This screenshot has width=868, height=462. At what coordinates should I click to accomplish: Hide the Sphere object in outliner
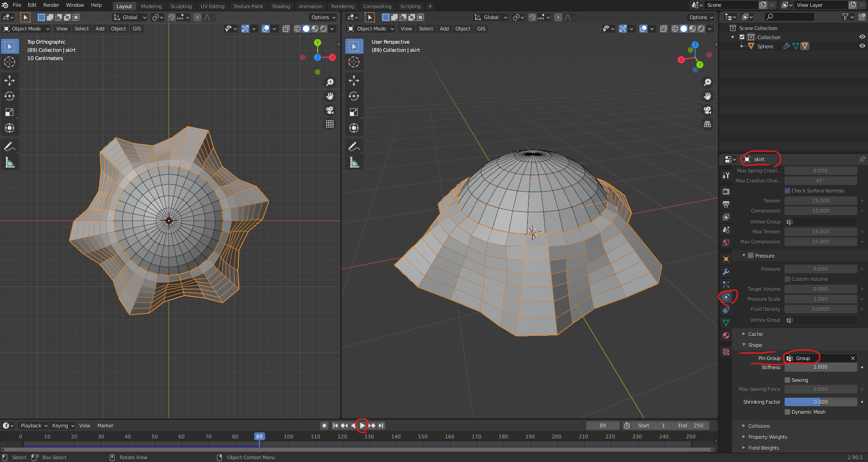(862, 46)
